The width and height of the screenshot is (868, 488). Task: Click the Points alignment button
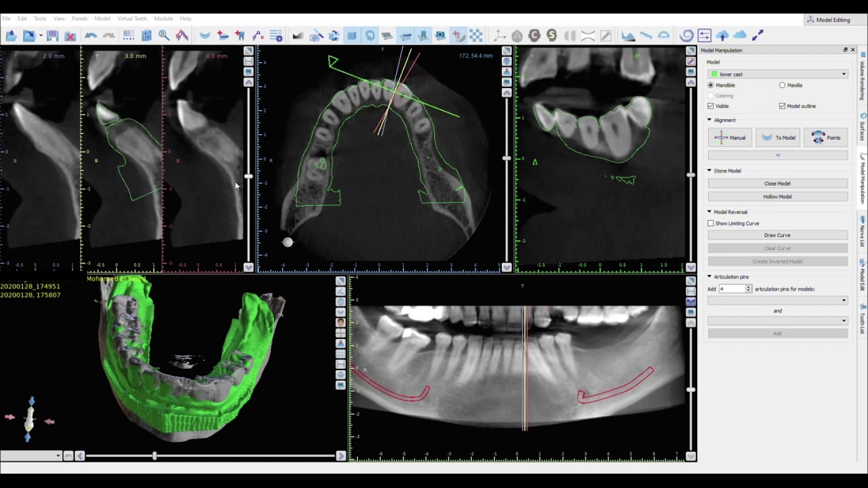point(826,138)
